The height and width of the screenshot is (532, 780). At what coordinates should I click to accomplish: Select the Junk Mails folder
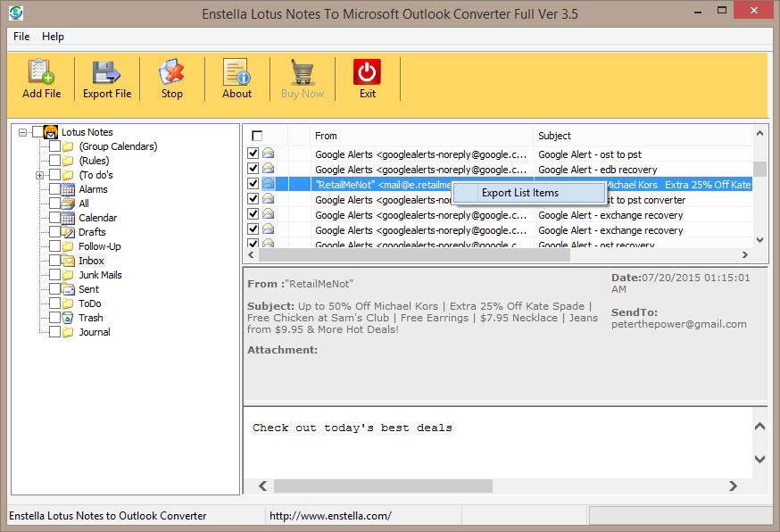(x=100, y=275)
